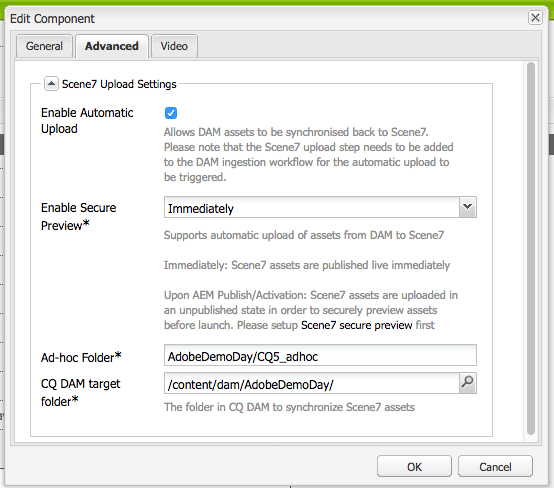554x488 pixels.
Task: Click into the Ad-hoc Folder text field
Action: (320, 355)
